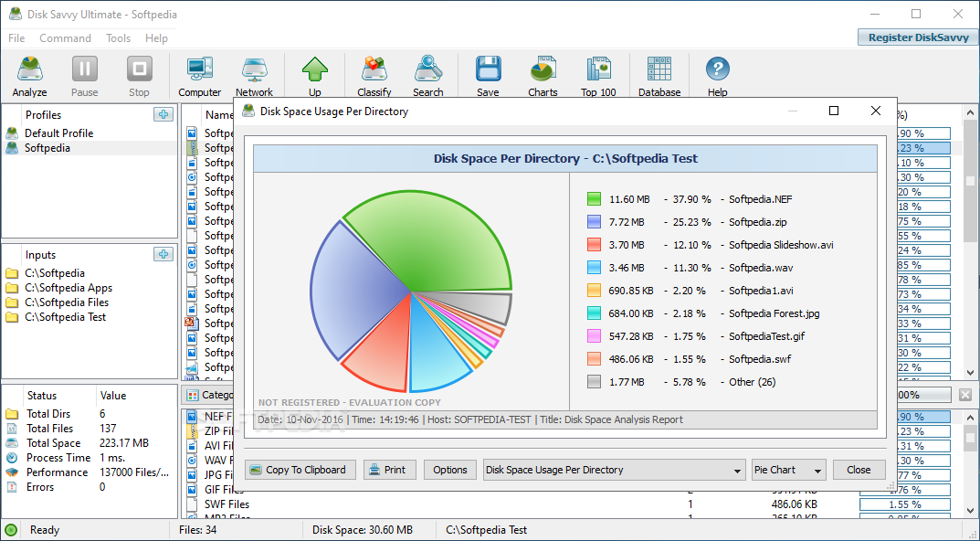Close the categories filter with the X icon

(965, 395)
